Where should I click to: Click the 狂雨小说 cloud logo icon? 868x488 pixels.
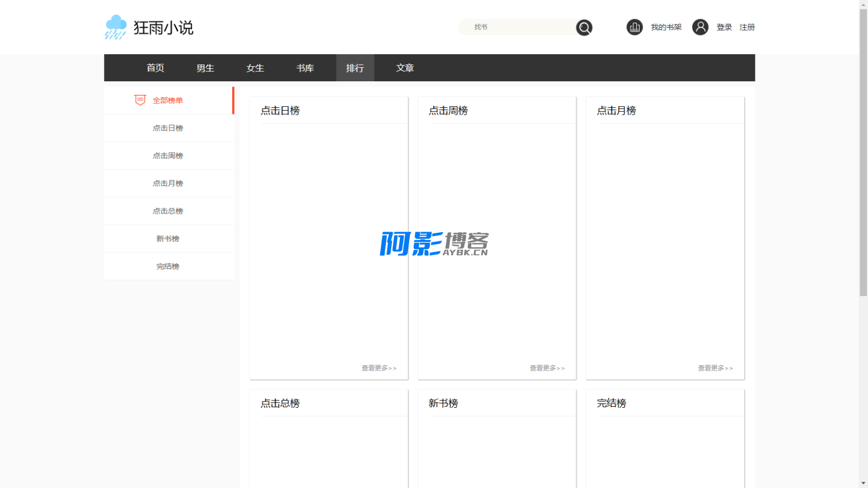[116, 27]
